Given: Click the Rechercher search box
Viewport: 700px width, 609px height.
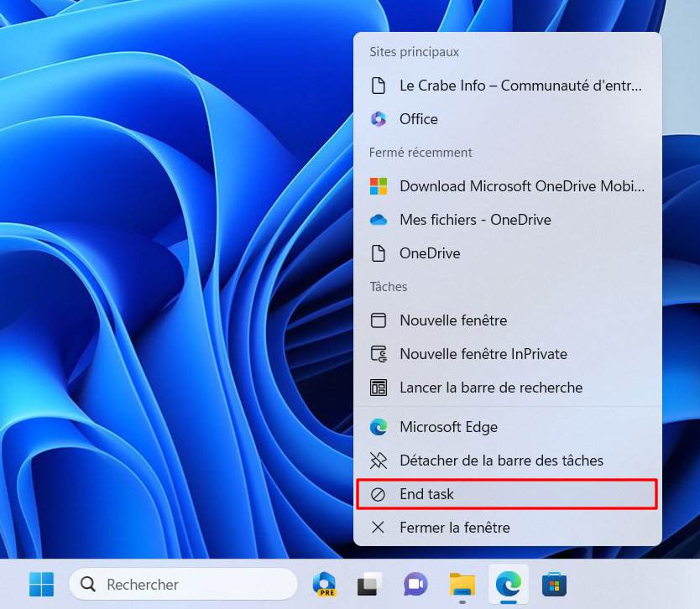Looking at the screenshot, I should [183, 584].
